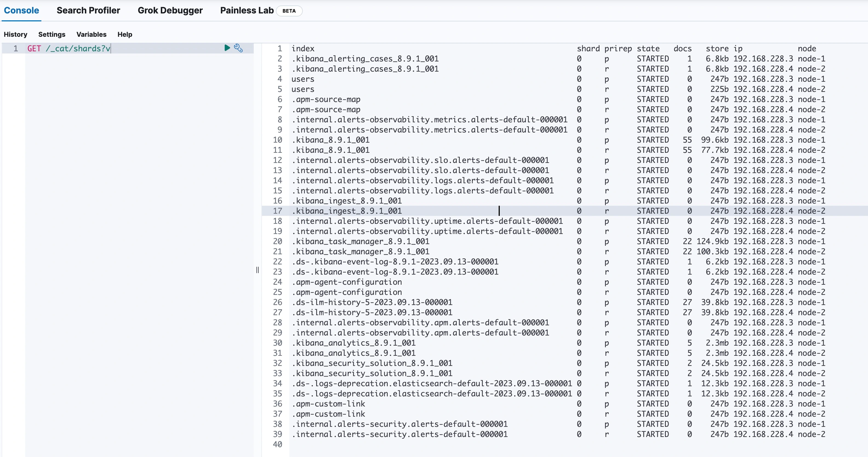Open Console Settings
The image size is (868, 457).
(52, 34)
